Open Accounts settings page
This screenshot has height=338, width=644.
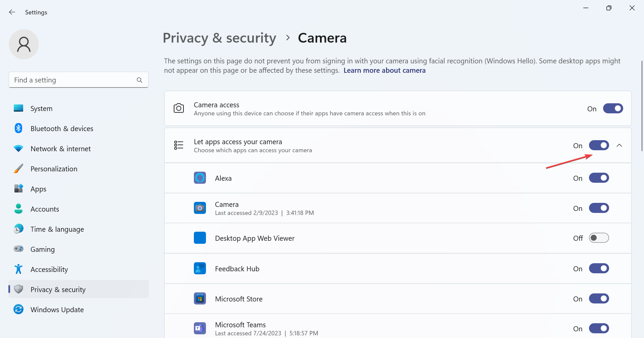[78, 209]
